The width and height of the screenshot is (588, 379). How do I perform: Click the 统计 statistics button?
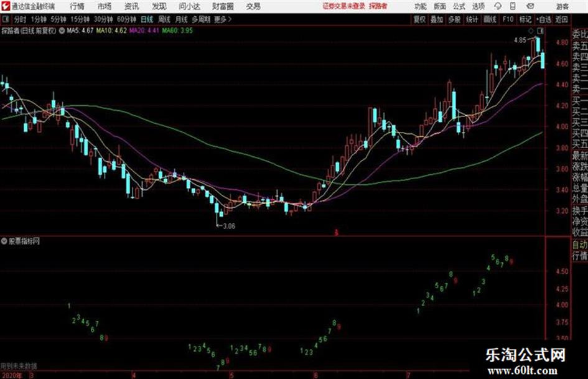click(x=472, y=19)
